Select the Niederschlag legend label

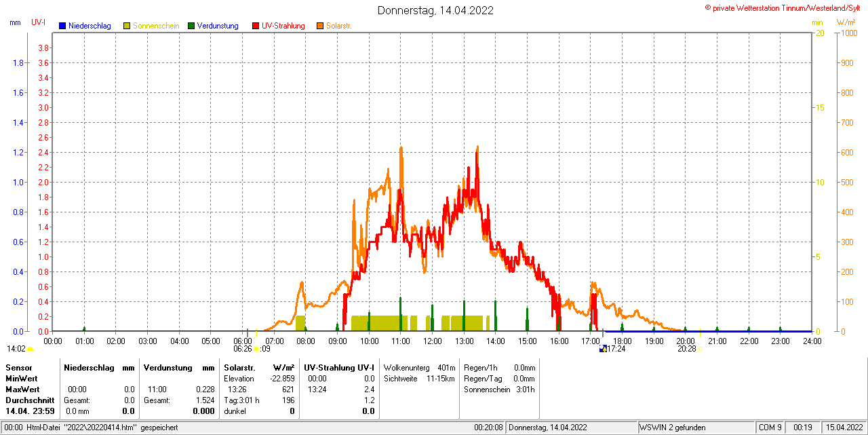[90, 26]
